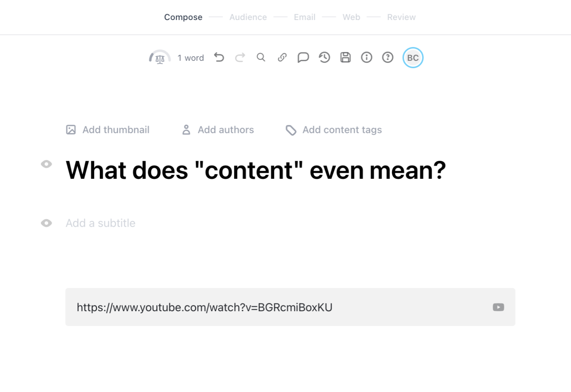The height and width of the screenshot is (392, 571).
Task: Click the undo arrow icon
Action: [x=219, y=58]
